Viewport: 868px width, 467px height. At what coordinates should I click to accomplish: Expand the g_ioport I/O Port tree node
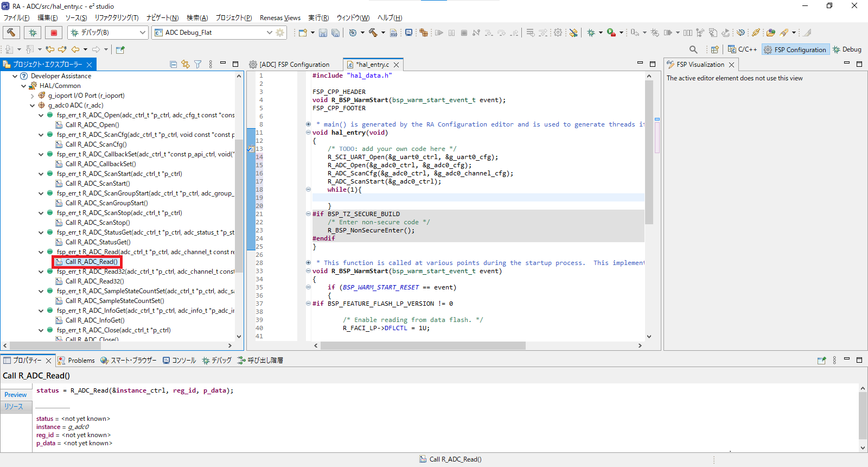tap(33, 96)
